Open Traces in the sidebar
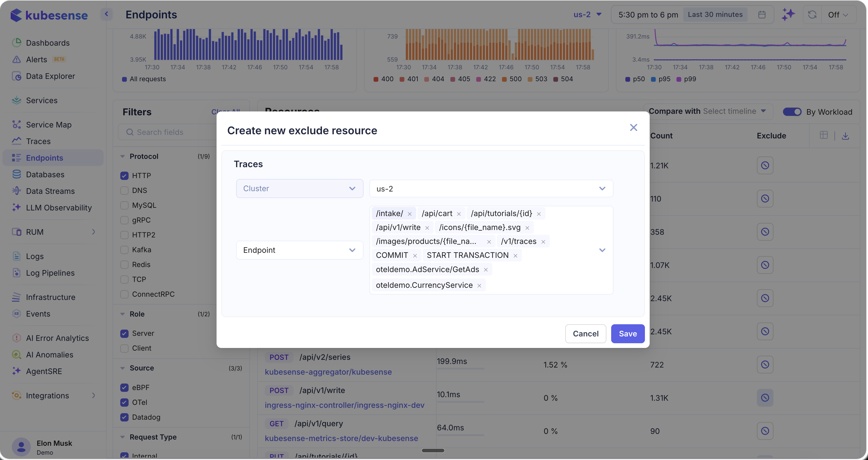The height and width of the screenshot is (460, 868). point(39,141)
